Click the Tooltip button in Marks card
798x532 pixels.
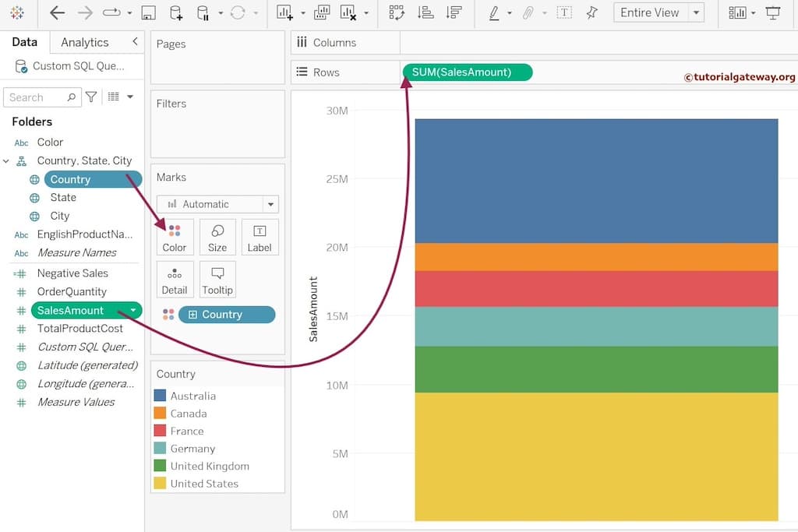pyautogui.click(x=217, y=280)
